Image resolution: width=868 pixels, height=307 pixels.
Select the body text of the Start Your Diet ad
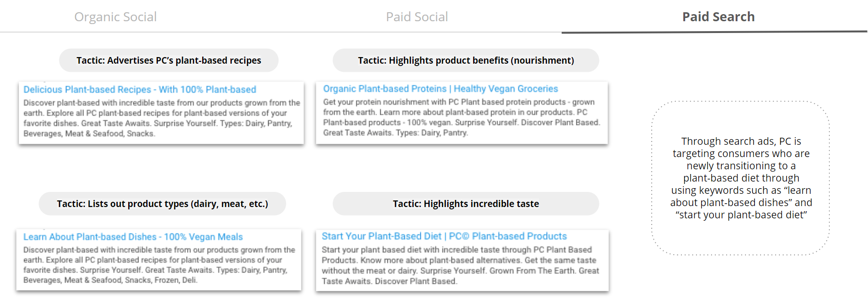pos(460,266)
